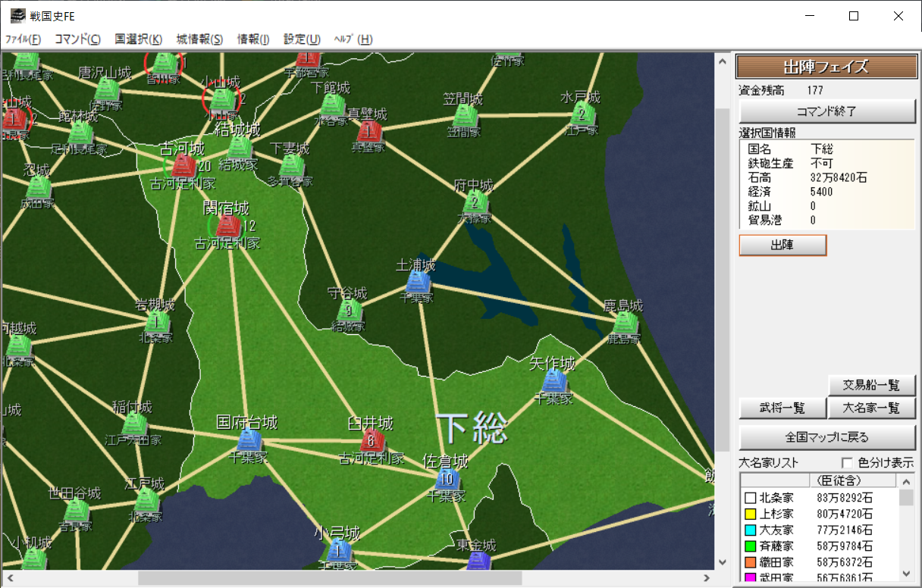Open the 城情報 menu

click(x=199, y=39)
